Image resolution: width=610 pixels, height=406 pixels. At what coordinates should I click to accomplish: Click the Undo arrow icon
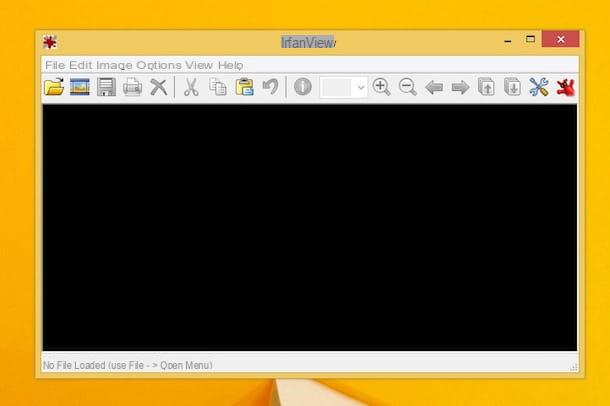point(270,86)
